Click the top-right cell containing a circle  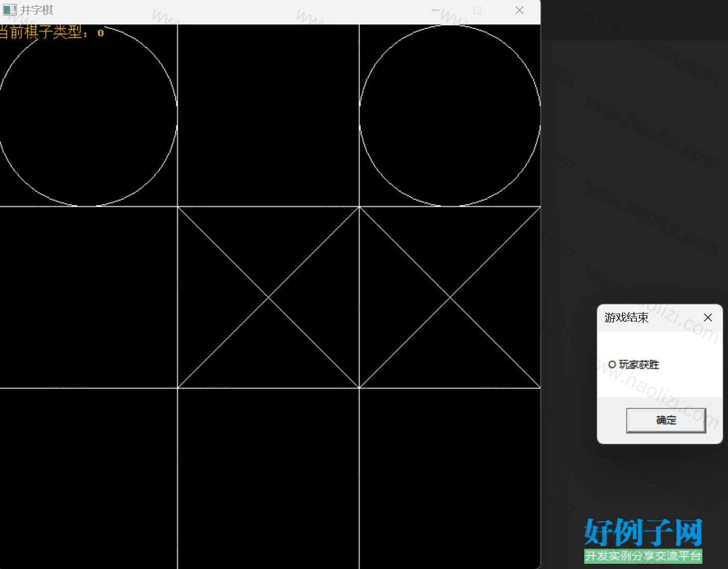click(x=450, y=116)
